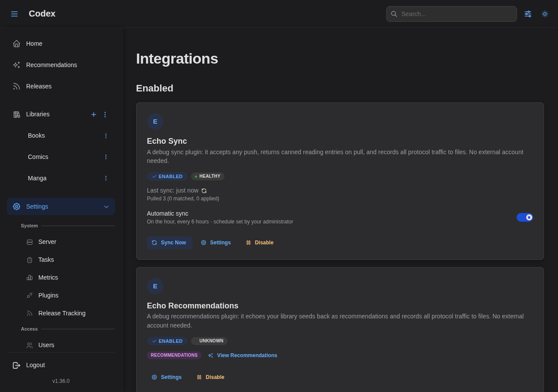Image resolution: width=558 pixels, height=392 pixels.
Task: Click the search magnifier icon
Action: (x=394, y=14)
